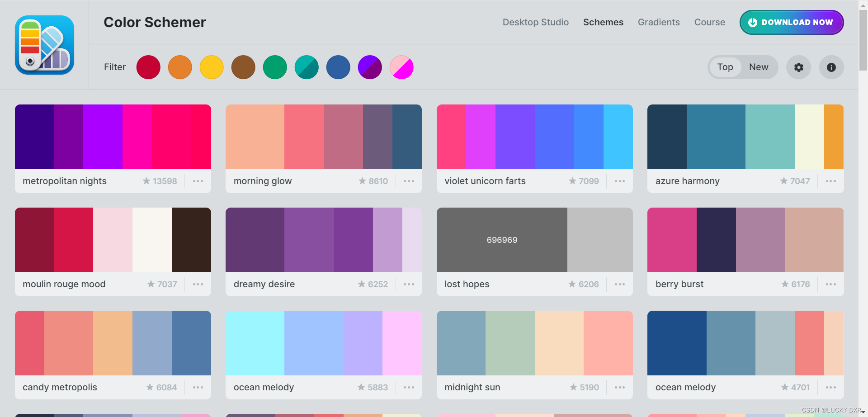This screenshot has width=868, height=417.
Task: Filter schemes by pink
Action: 401,67
